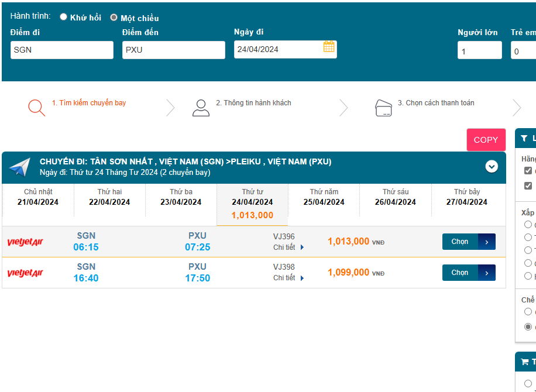Click the Vietjet Air logo for VJ398

coord(25,273)
